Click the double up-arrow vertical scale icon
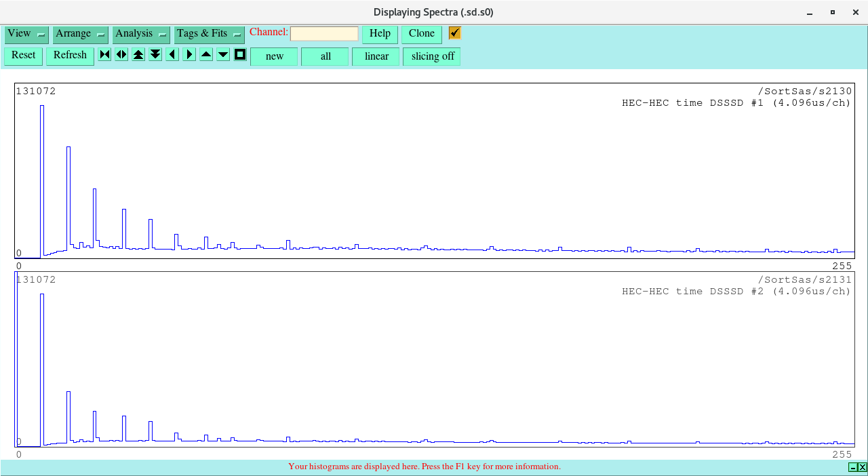Screen dimensions: 868x476 tap(138, 54)
